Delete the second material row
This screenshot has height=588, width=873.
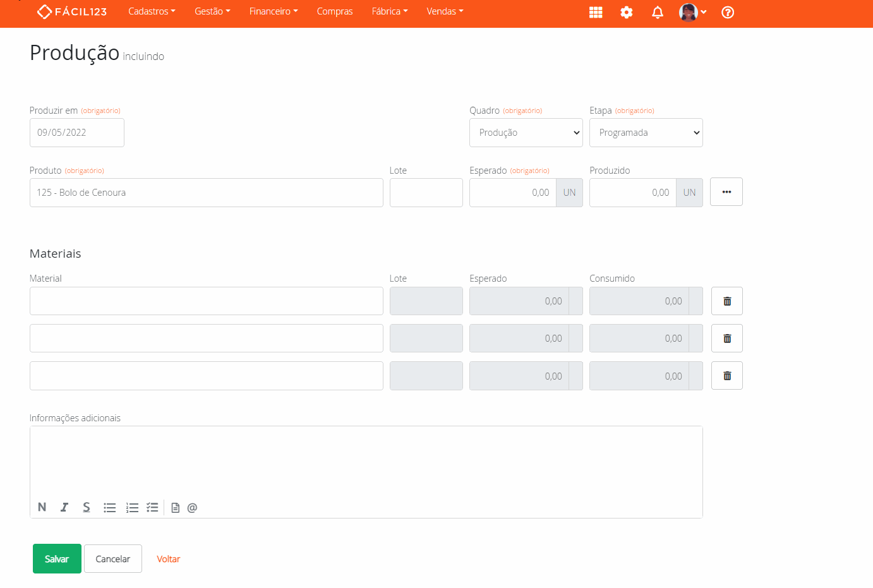(x=727, y=339)
